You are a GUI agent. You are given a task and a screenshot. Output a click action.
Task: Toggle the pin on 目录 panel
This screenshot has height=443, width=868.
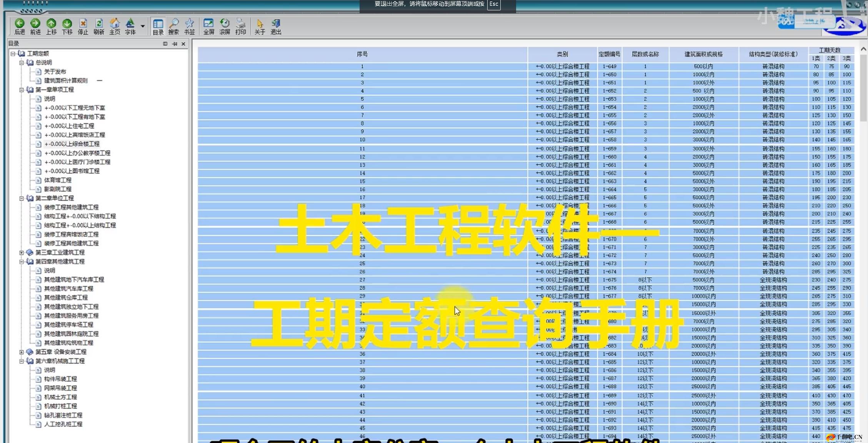tap(175, 44)
